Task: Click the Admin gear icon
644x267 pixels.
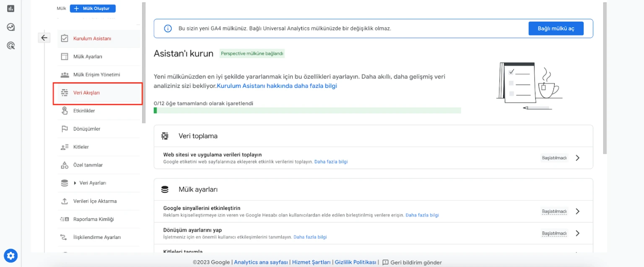Action: tap(10, 255)
